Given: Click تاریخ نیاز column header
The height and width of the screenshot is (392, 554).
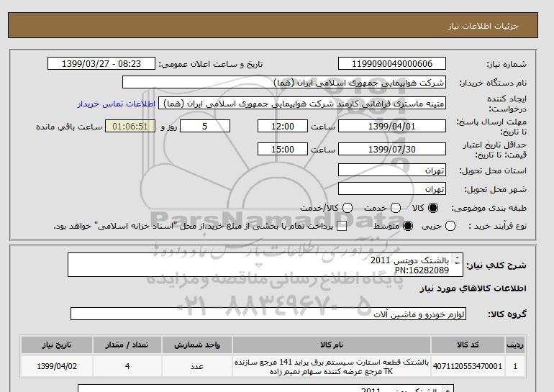Looking at the screenshot, I should (x=57, y=345).
